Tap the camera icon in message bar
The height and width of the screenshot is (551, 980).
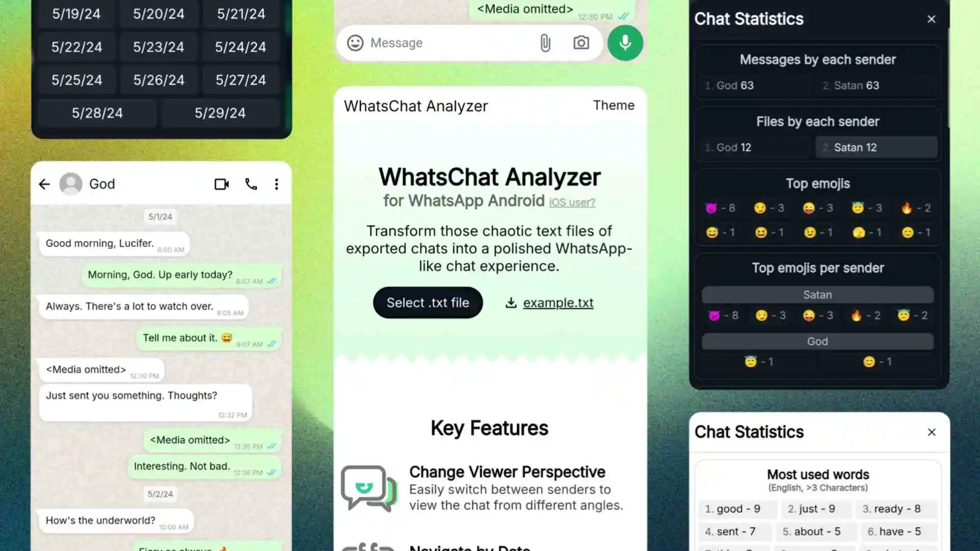[581, 42]
